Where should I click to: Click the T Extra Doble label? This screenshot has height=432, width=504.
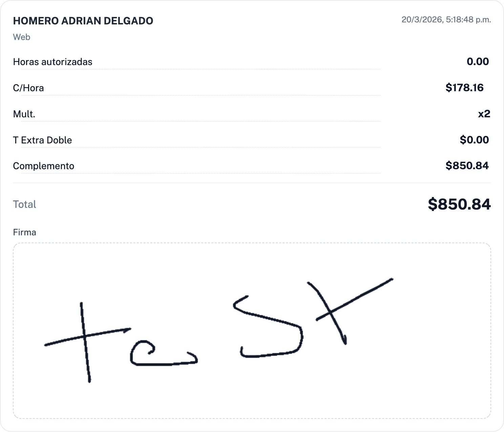click(42, 140)
